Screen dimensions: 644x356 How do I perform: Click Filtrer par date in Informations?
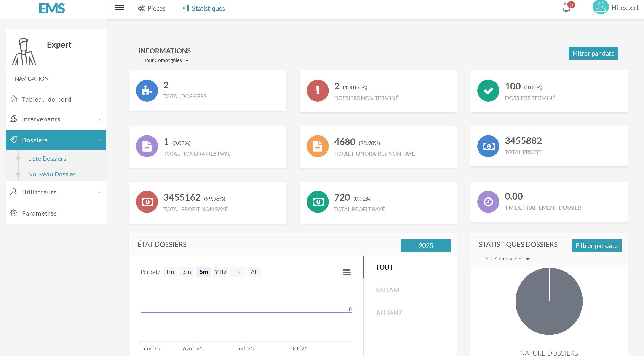point(593,53)
